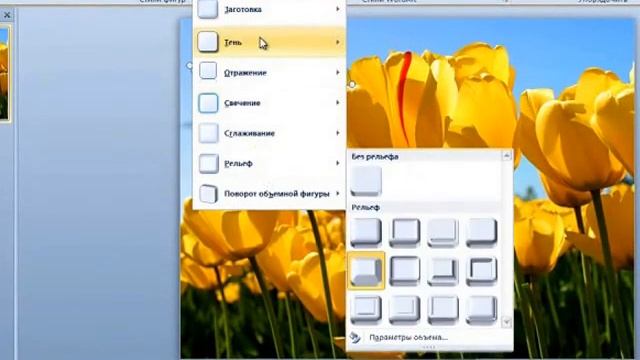Viewport: 640px width, 360px height.
Task: Expand the arrow next to Рельеф
Action: point(338,163)
